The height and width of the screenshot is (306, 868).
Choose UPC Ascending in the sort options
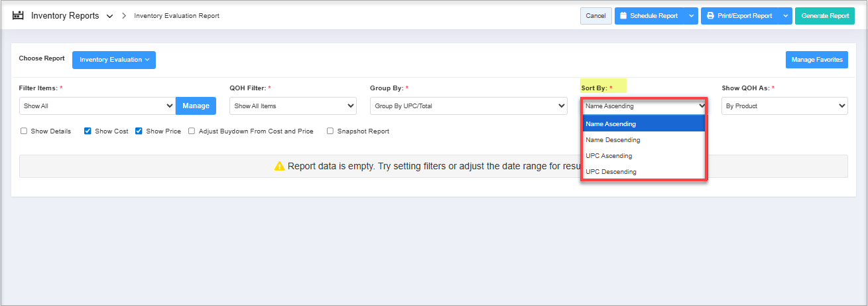[x=609, y=156]
